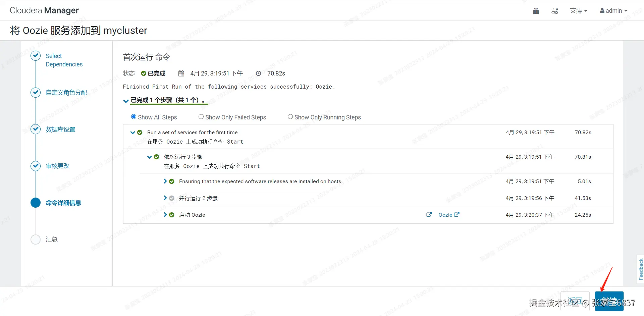Click the 命令详细信息 current step circle

pyautogui.click(x=36, y=203)
